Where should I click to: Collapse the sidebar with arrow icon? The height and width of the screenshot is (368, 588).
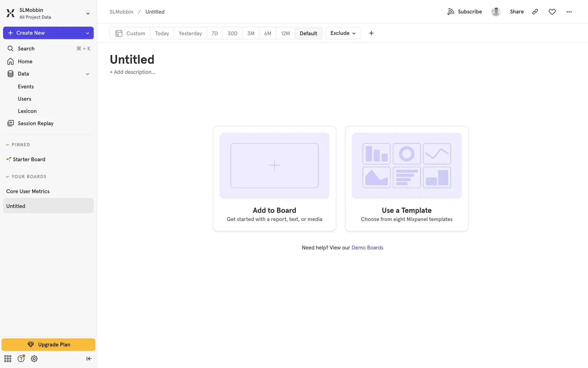pyautogui.click(x=89, y=358)
